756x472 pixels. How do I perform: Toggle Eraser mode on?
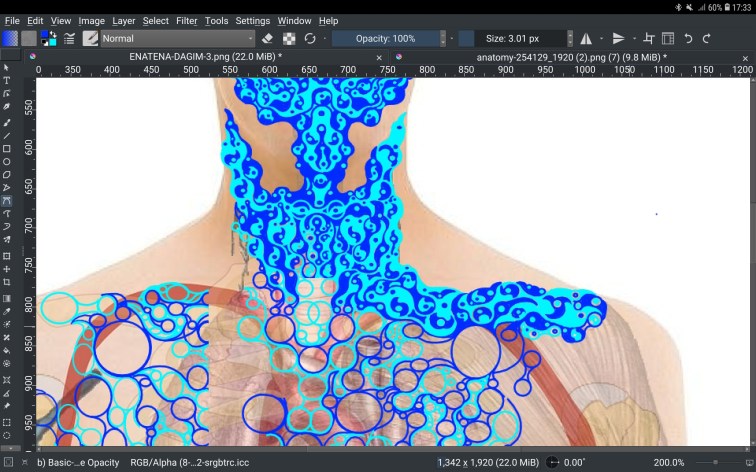267,39
